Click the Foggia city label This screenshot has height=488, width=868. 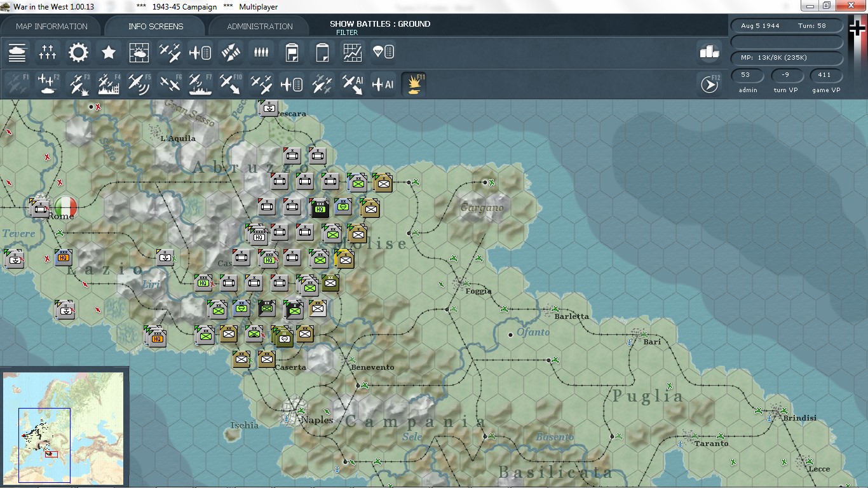point(478,291)
